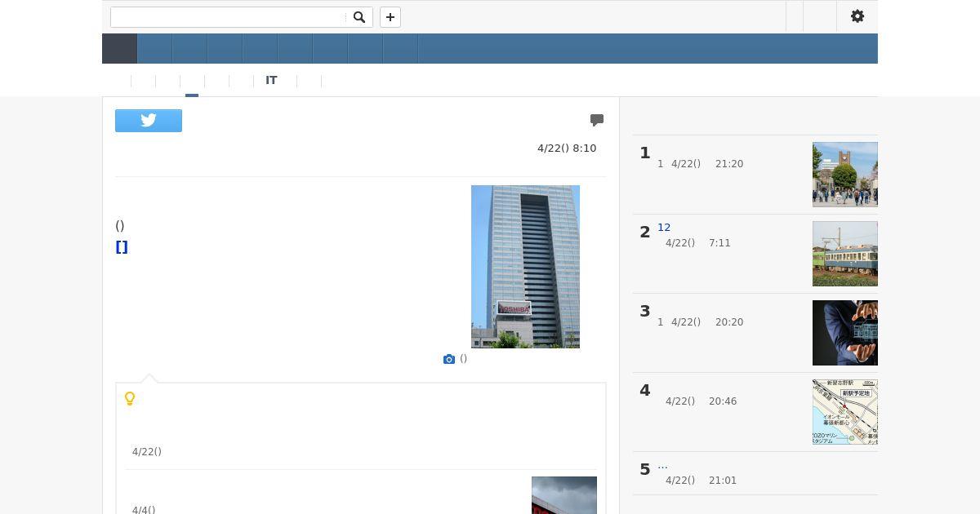Focus the search text field
The image size is (980, 514).
pos(229,17)
